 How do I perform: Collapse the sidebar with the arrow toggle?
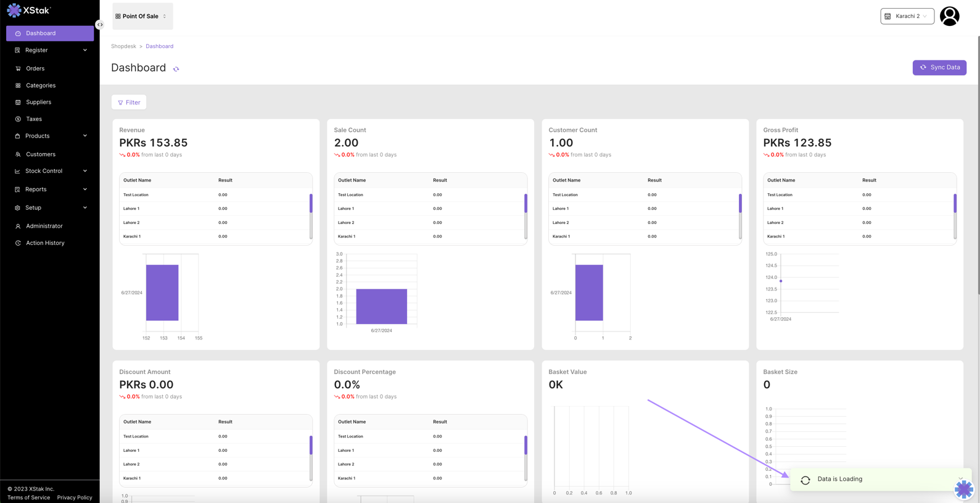click(x=100, y=25)
